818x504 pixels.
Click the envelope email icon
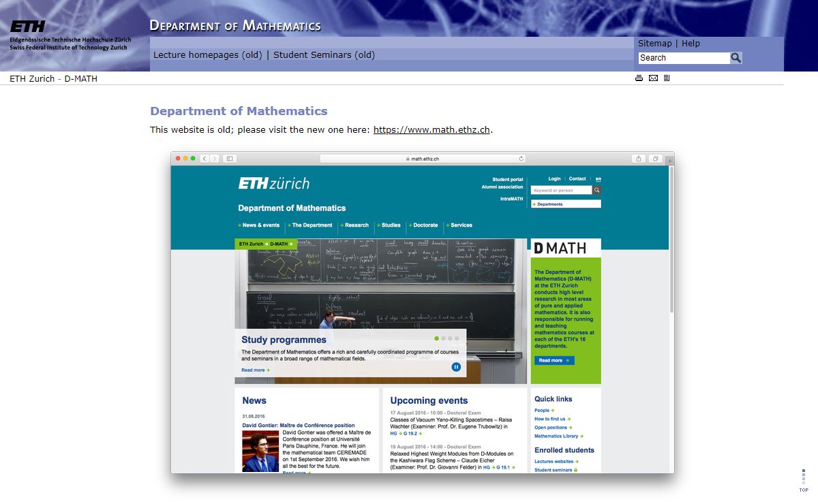coord(653,78)
